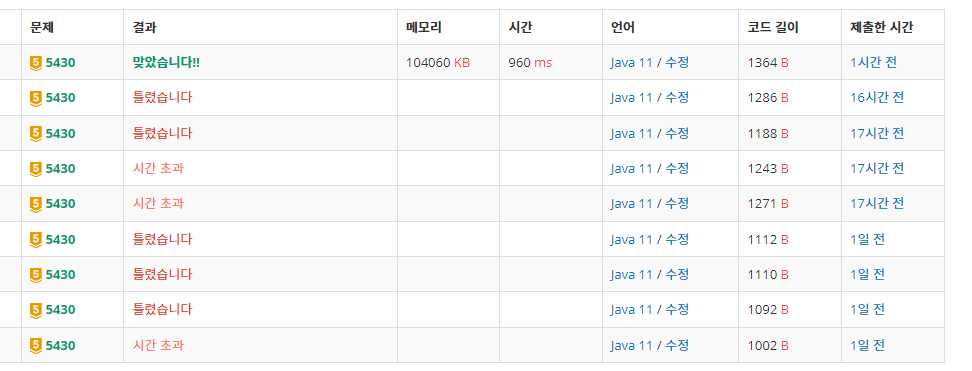This screenshot has width=972, height=371.
Task: Click 수정 for the 1110 B submission
Action: pos(677,274)
